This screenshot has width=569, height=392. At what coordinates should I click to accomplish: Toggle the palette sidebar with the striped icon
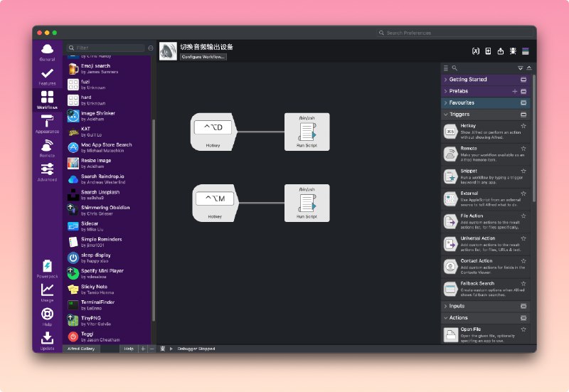pyautogui.click(x=526, y=51)
